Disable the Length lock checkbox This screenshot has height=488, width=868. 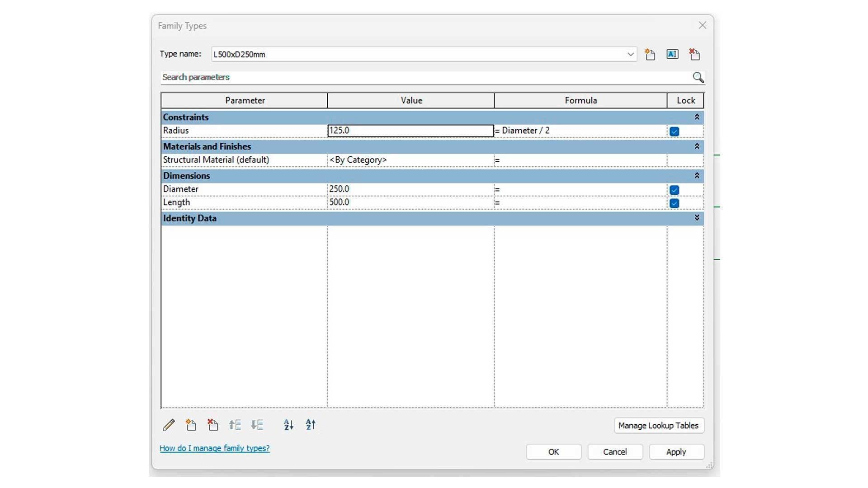[x=674, y=203]
